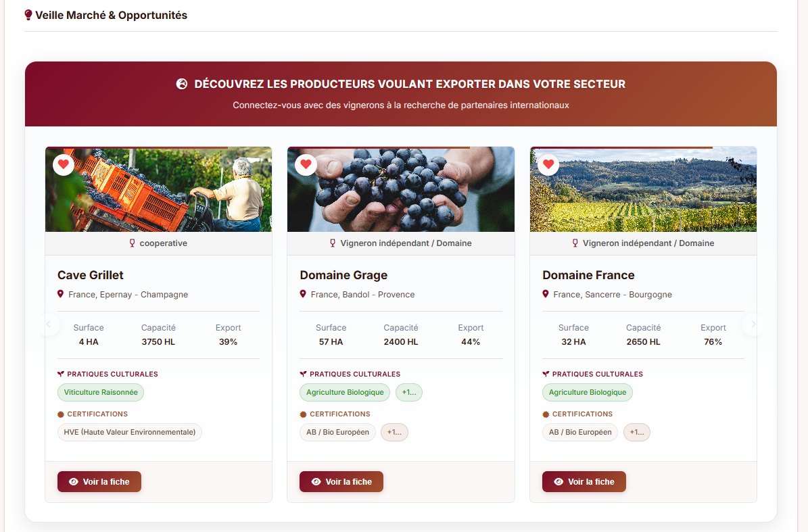Screen dimensions: 808x532
Task: Expand Domaine Grage's +1 certifications tag
Action: [394, 432]
